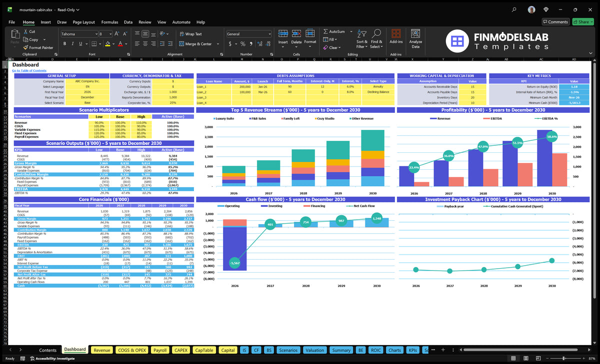Click the yellow Fill Color swatch
The height and width of the screenshot is (364, 600).
pyautogui.click(x=107, y=44)
